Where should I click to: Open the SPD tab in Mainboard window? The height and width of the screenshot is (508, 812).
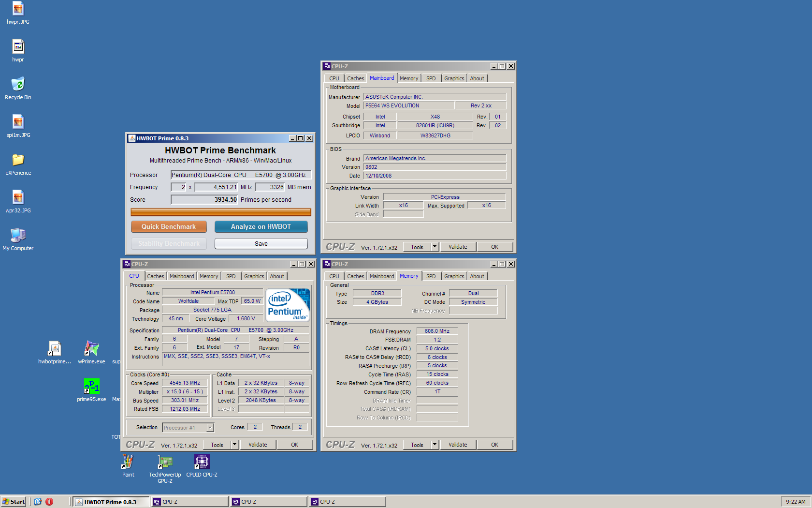(x=431, y=78)
